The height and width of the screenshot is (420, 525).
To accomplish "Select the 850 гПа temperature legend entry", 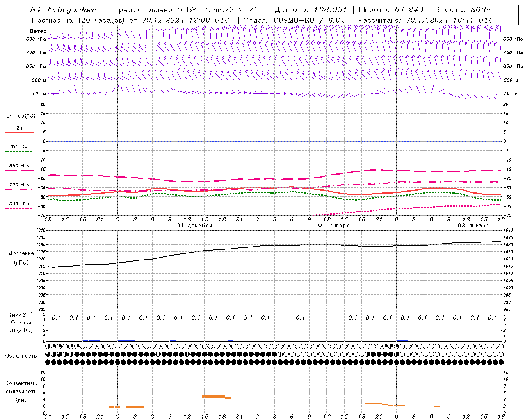I will [19, 166].
